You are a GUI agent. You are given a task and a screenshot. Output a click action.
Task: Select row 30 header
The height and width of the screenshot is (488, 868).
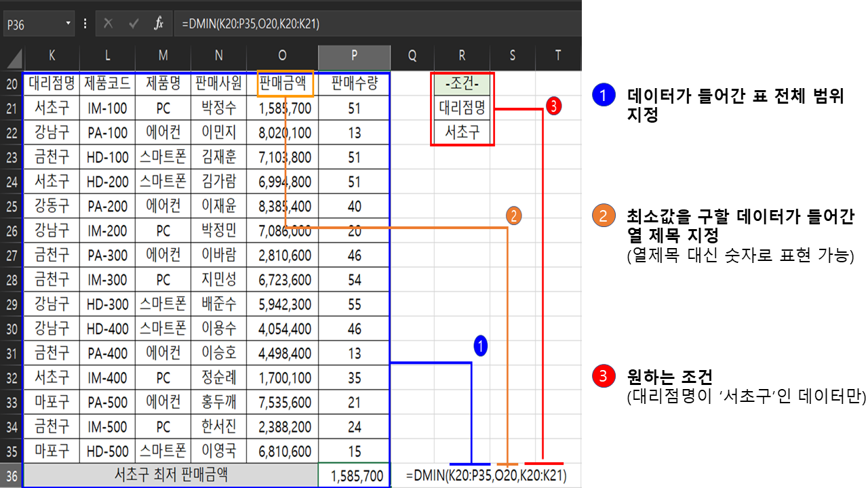[12, 329]
